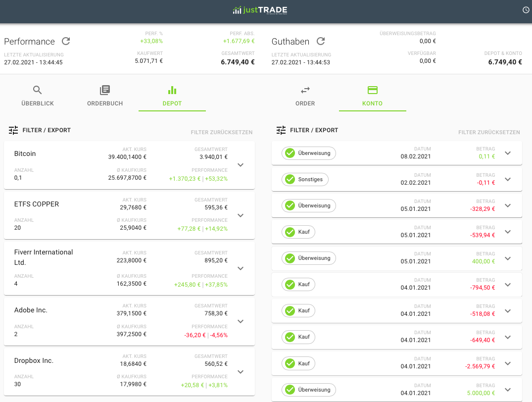Viewport: 532px width, 402px height.
Task: Click the +33,08% performance value
Action: click(x=151, y=41)
